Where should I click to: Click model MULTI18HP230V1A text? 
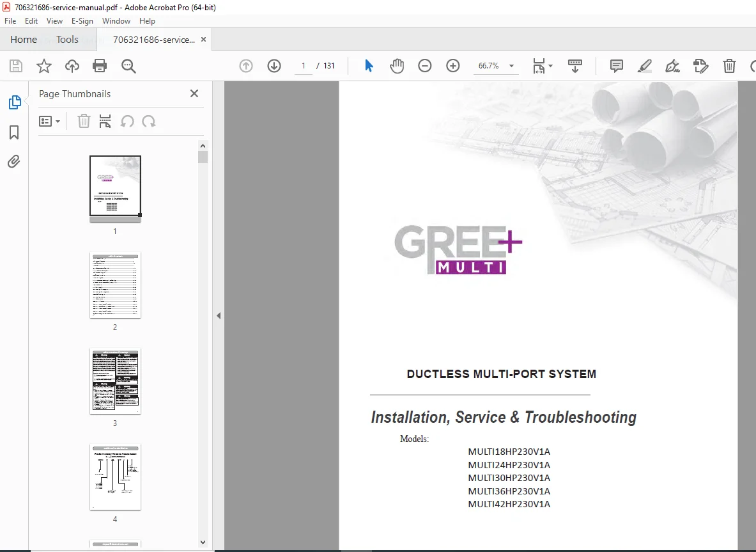(x=509, y=452)
